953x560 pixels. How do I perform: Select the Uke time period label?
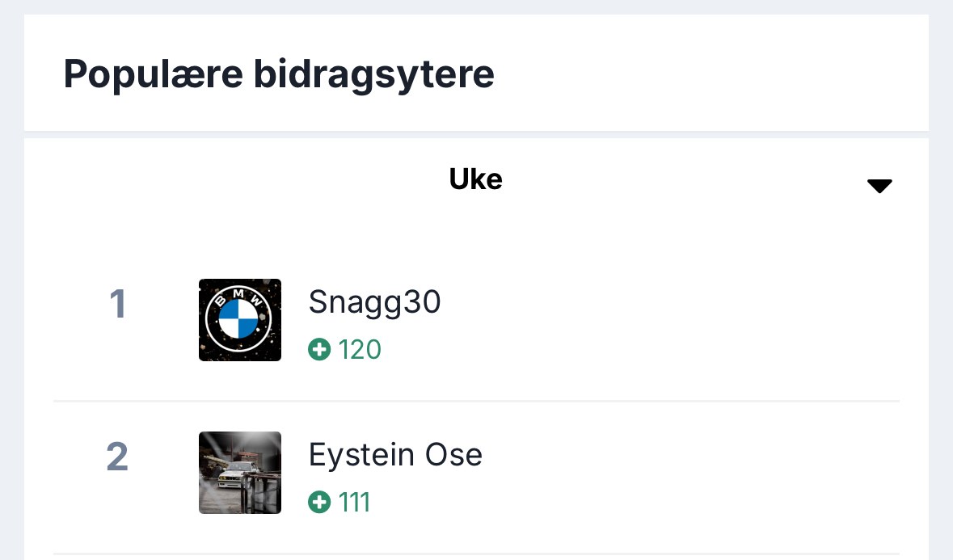click(475, 179)
